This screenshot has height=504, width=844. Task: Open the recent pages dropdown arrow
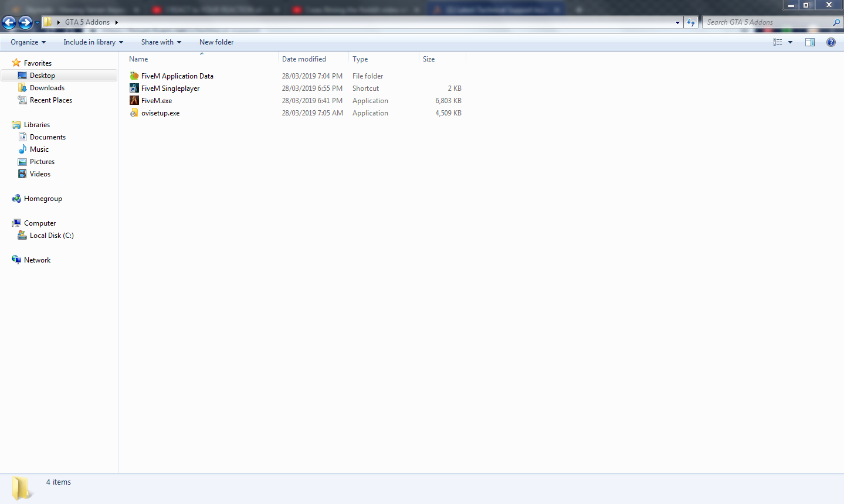click(x=37, y=23)
